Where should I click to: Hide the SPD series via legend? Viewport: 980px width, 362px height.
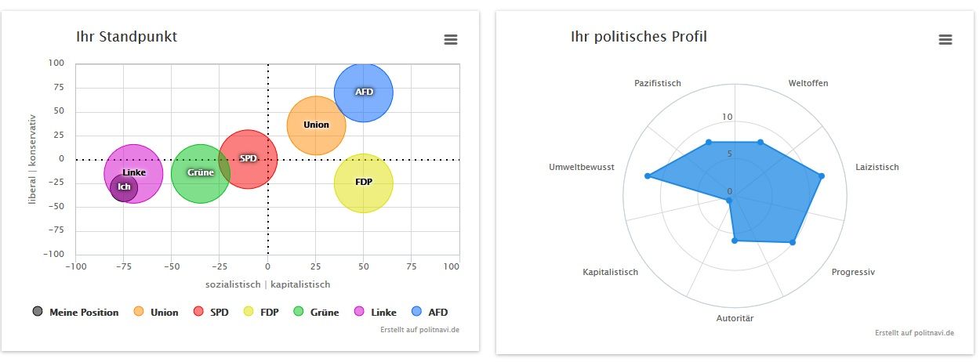pyautogui.click(x=211, y=312)
